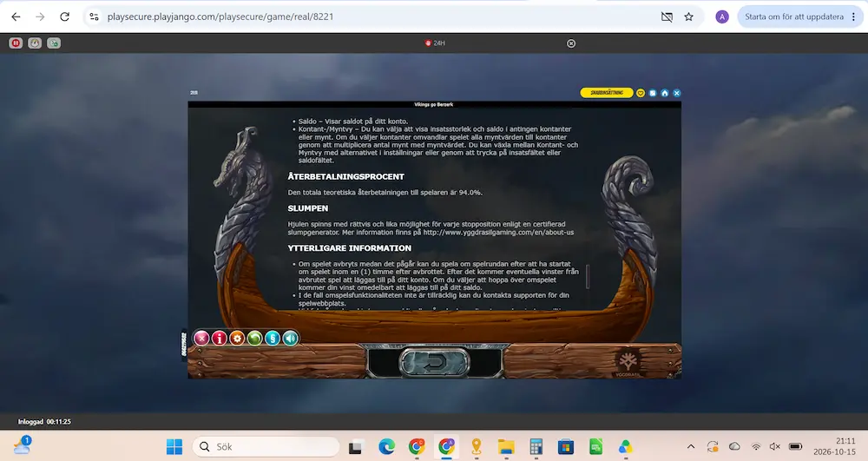Click the browser address bar
The image size is (868, 461).
(x=377, y=16)
